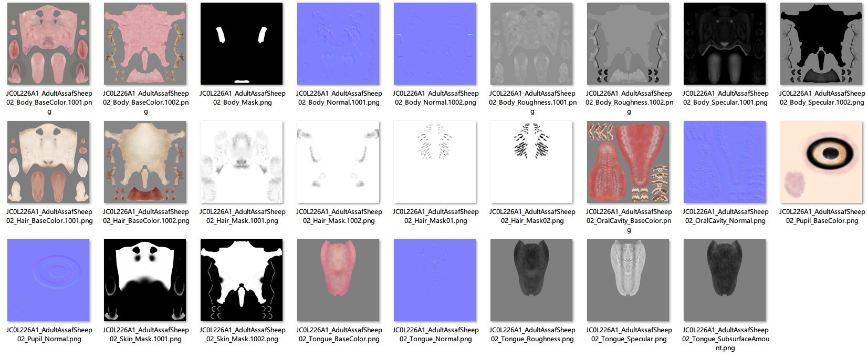The width and height of the screenshot is (868, 357).
Task: Select the Tongue_Specular.png thumbnail
Action: [x=628, y=280]
